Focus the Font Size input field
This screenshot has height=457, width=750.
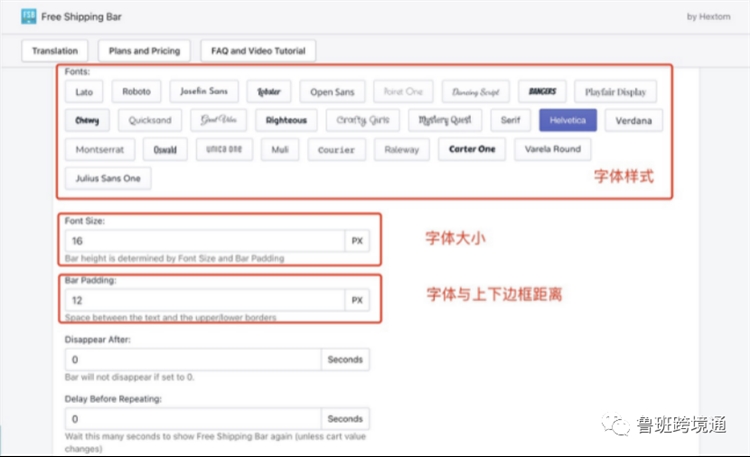click(x=205, y=241)
